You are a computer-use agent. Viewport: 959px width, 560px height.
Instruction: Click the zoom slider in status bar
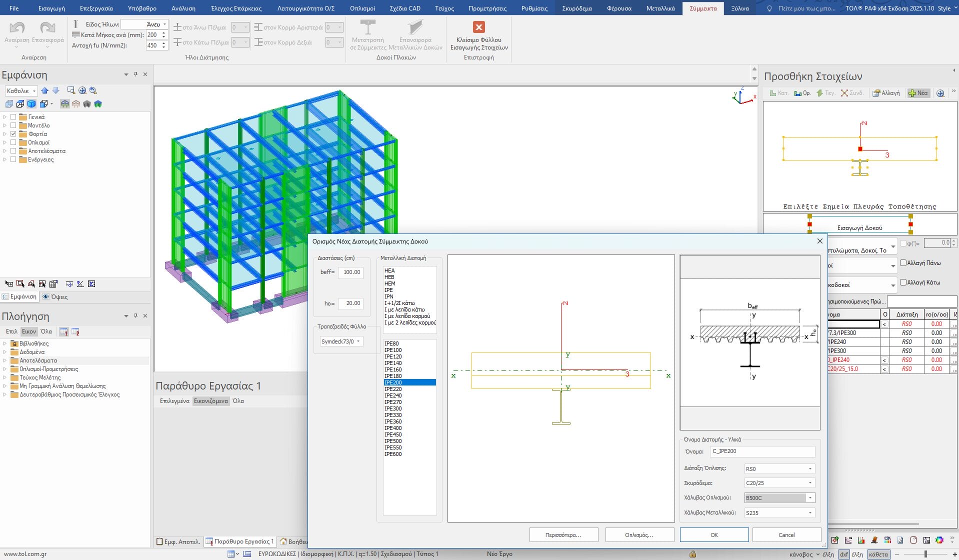click(925, 554)
